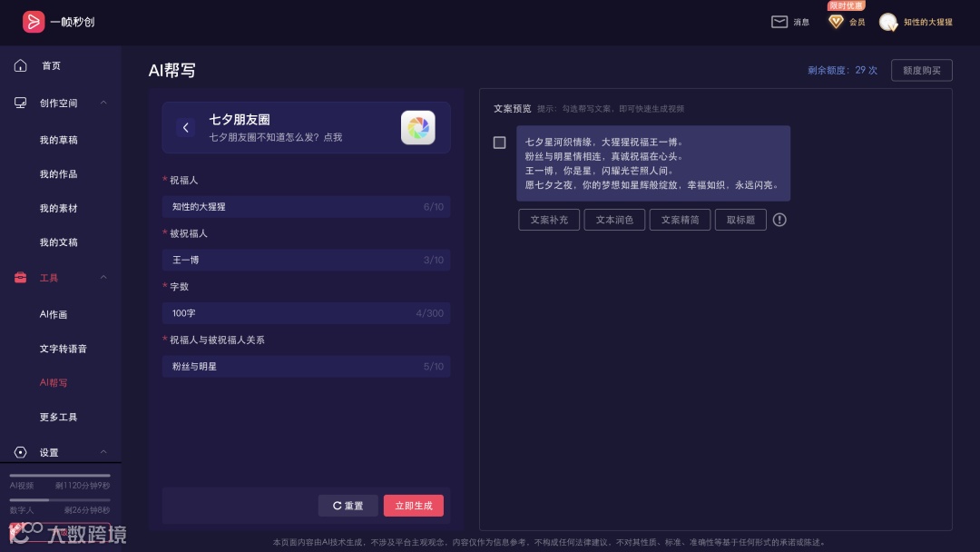Open 我的作品 in sidebar

59,173
